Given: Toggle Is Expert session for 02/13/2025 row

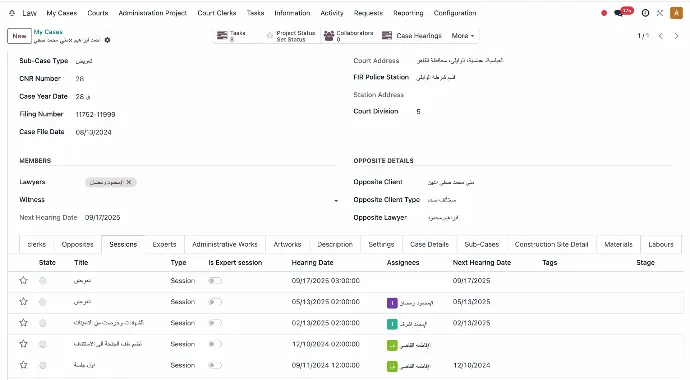Looking at the screenshot, I should [x=215, y=323].
